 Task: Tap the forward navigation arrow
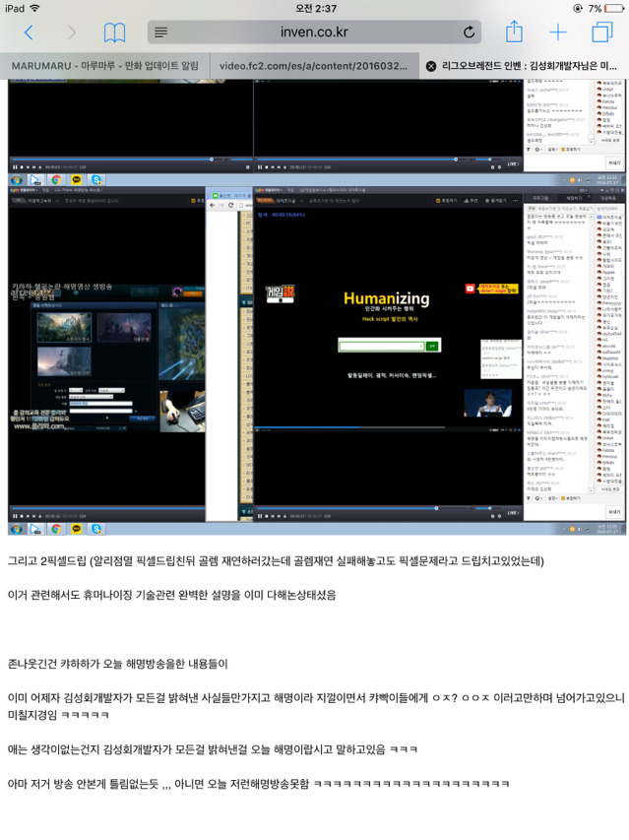point(71,32)
